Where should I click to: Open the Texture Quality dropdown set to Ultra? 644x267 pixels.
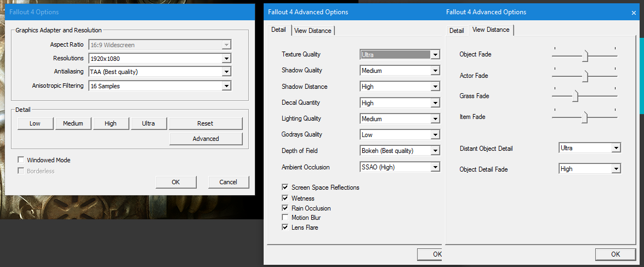400,54
